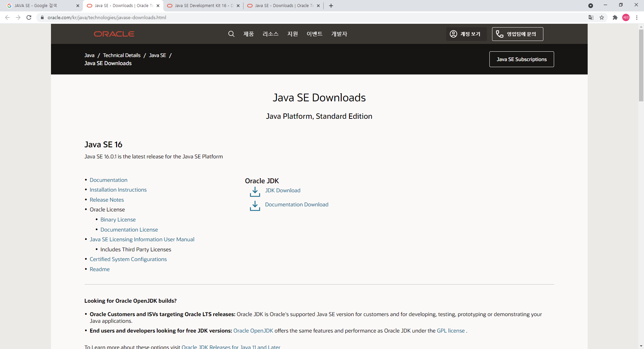Open the browser extensions puzzle icon
The height and width of the screenshot is (349, 644).
(x=615, y=17)
